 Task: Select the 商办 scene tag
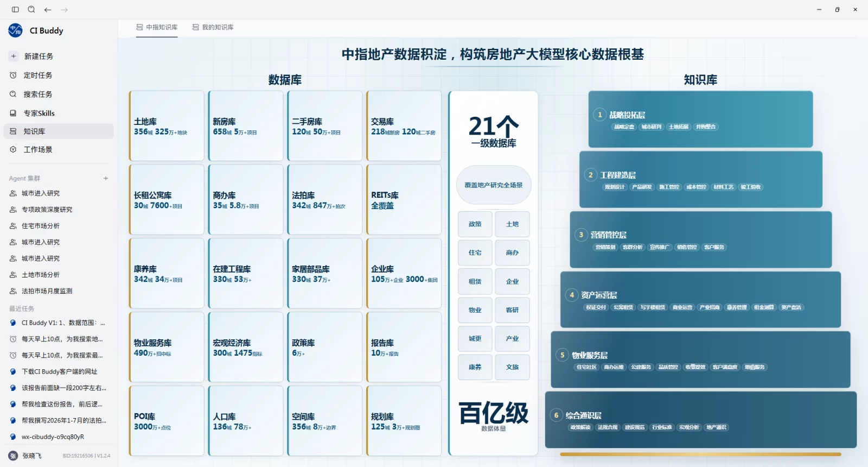513,253
